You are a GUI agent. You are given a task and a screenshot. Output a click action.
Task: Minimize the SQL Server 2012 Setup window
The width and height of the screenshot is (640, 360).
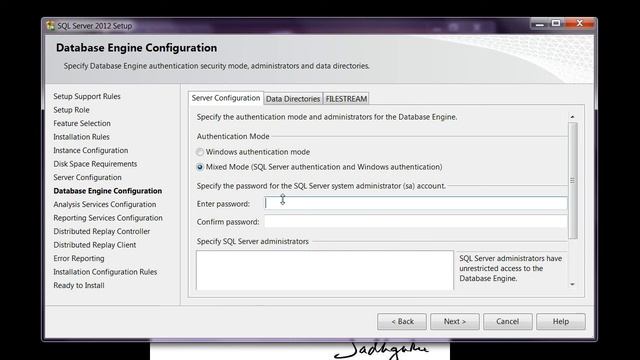[540, 24]
